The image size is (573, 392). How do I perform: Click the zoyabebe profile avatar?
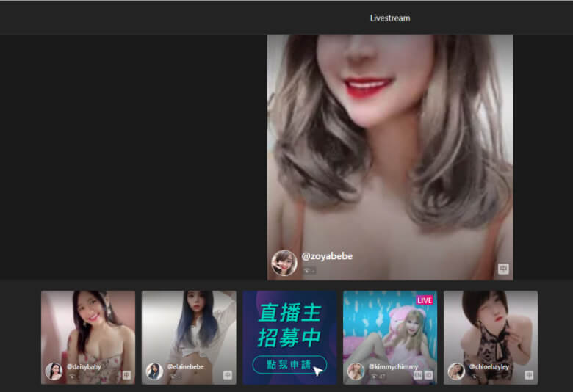[284, 262]
